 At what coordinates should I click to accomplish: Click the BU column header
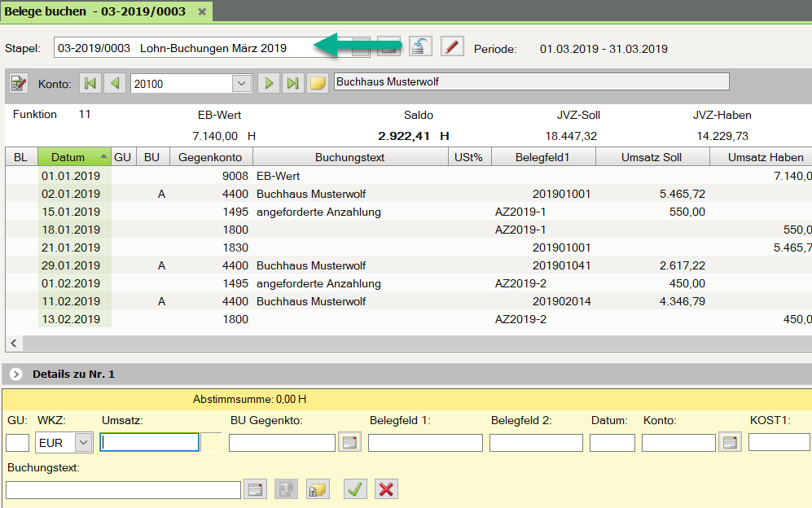(x=152, y=157)
